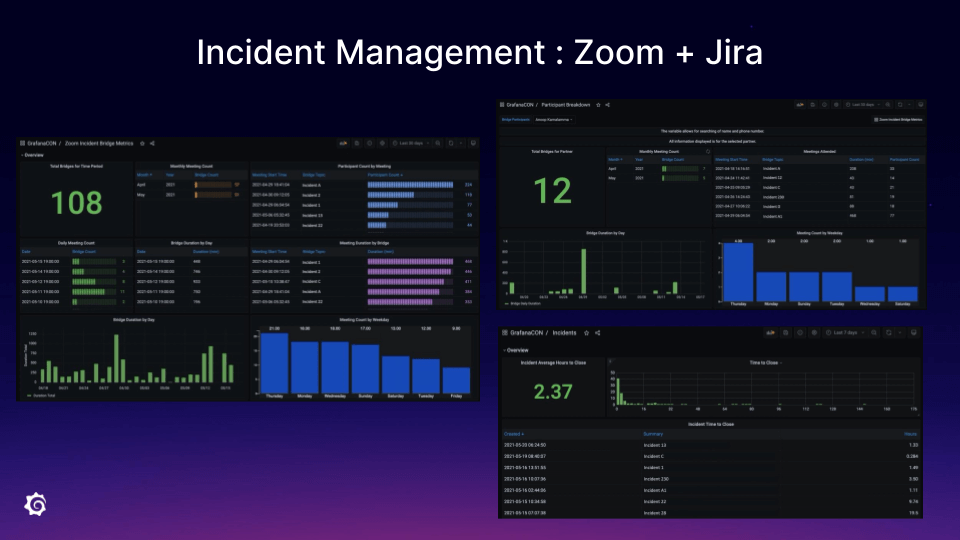The height and width of the screenshot is (540, 960).
Task: Click the 2.37 average hours to close value
Action: (x=553, y=392)
